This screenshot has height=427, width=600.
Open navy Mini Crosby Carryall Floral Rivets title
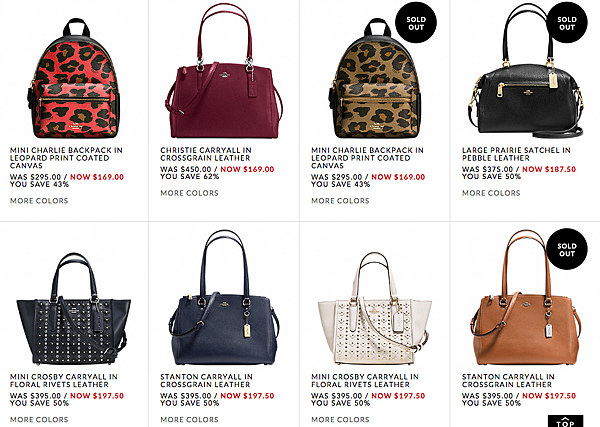pyautogui.click(x=64, y=381)
